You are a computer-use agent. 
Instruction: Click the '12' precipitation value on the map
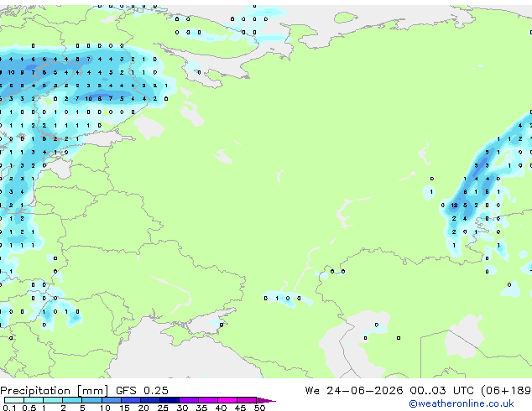point(454,205)
